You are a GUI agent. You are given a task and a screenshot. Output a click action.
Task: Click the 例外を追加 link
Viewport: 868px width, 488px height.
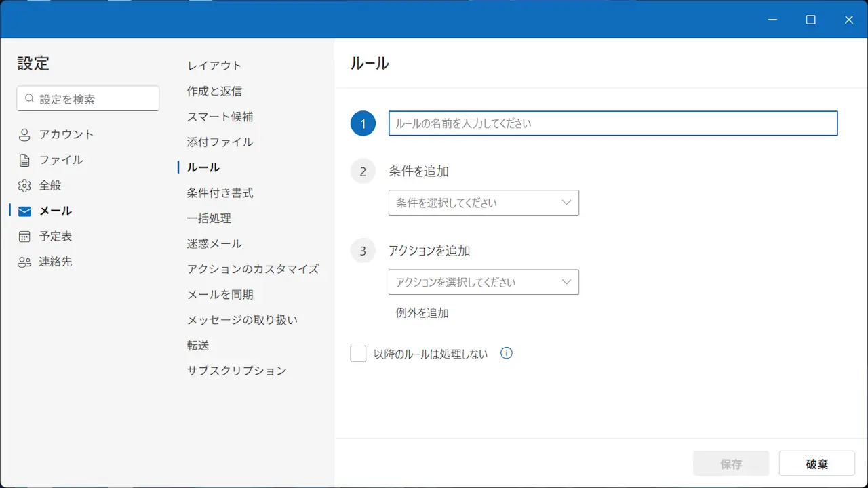(x=422, y=313)
